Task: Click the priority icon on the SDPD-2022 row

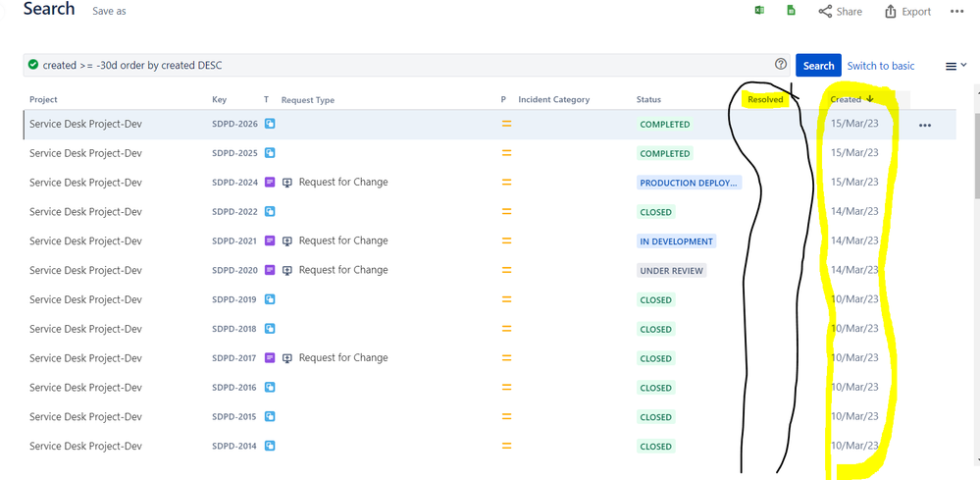Action: coord(507,212)
